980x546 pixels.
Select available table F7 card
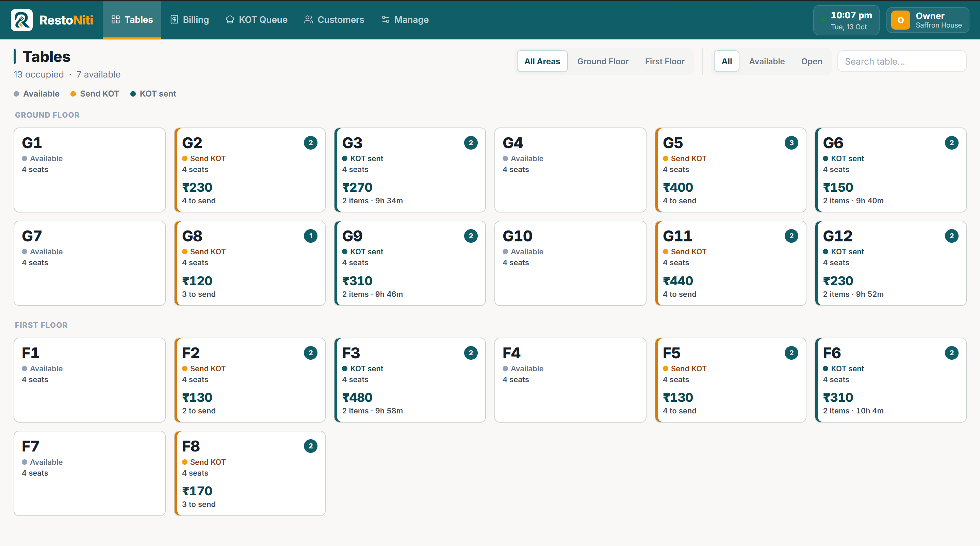click(x=89, y=473)
